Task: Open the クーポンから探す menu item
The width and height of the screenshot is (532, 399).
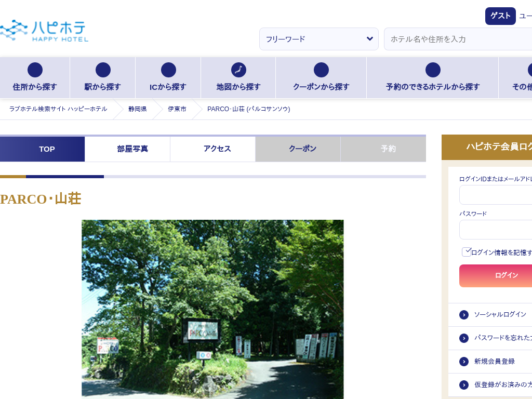Action: (321, 78)
